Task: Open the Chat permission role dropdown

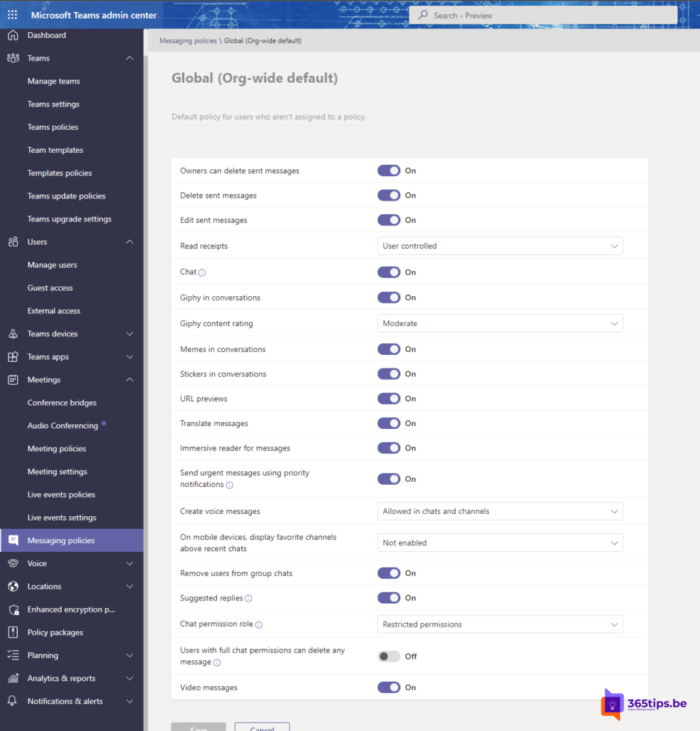Action: [499, 625]
